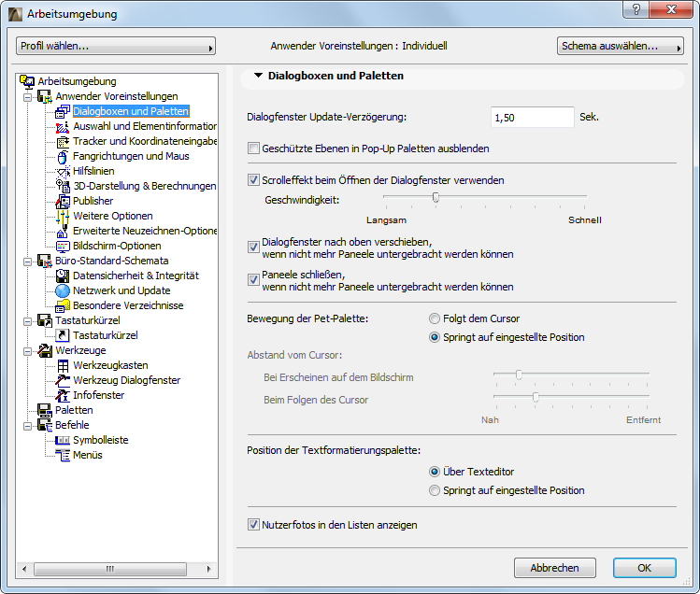The width and height of the screenshot is (700, 594).
Task: Select Fangrichtungen und Maus in tree
Action: pos(131,156)
